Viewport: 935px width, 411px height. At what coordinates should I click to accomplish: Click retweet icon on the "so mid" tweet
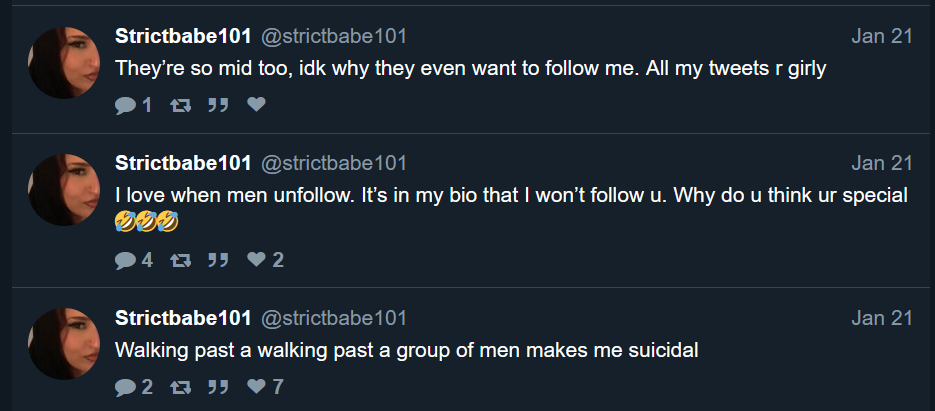[181, 104]
